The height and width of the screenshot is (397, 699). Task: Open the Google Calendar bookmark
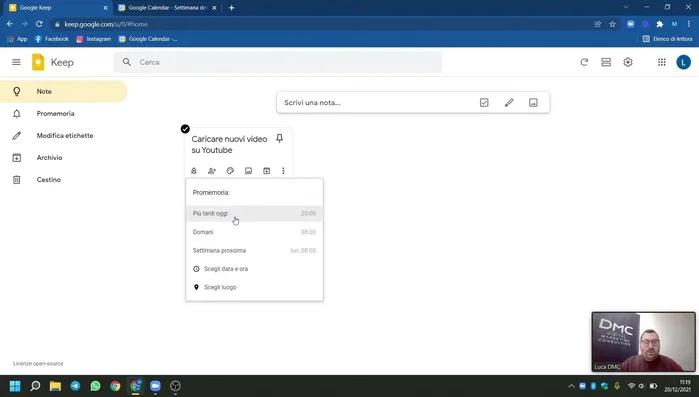coord(148,39)
